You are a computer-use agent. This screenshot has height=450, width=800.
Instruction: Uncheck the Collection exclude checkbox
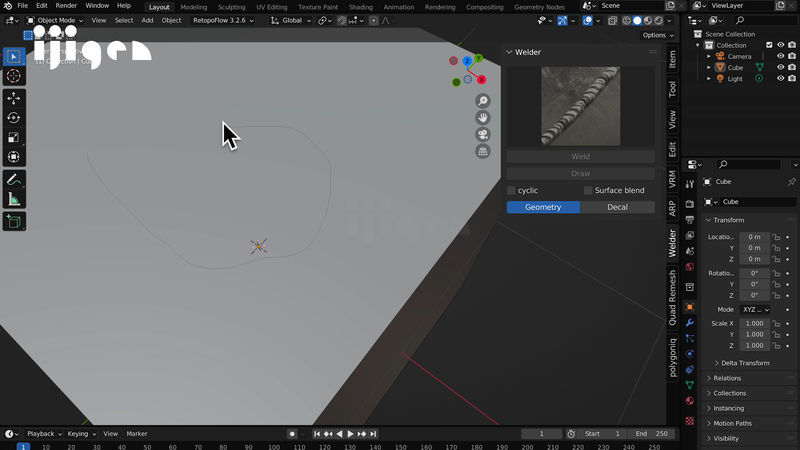point(769,45)
